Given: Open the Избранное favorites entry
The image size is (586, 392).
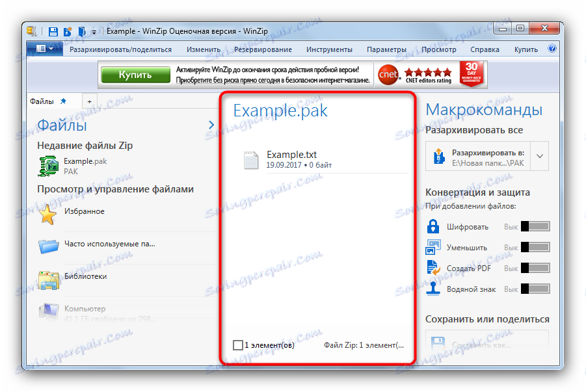Looking at the screenshot, I should tap(84, 211).
